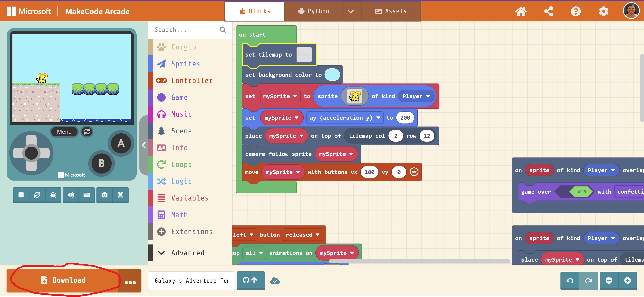644x297 pixels.
Task: Zoom in the workspace
Action: click(628, 281)
